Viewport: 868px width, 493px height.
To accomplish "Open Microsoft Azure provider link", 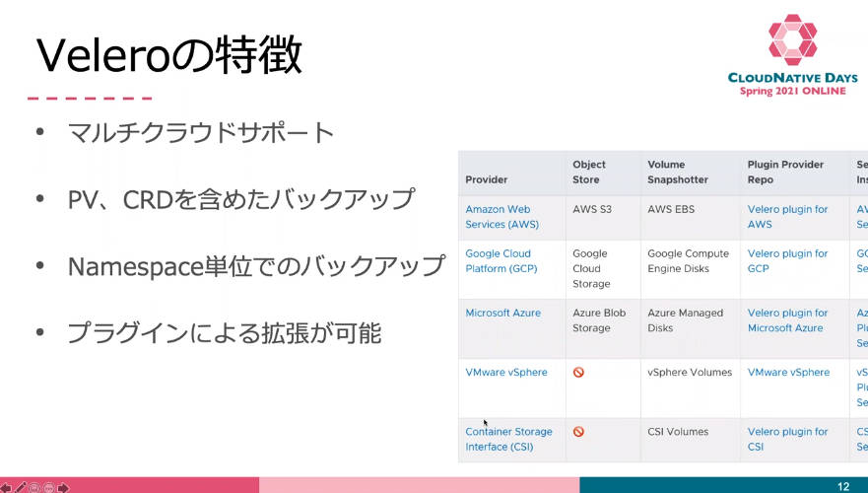I will (502, 313).
